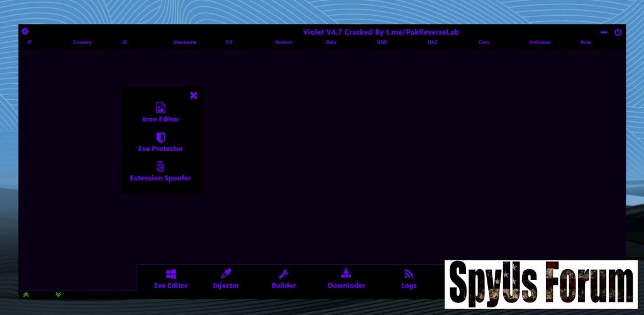This screenshot has height=315, width=644.
Task: Close the popup panel with the X
Action: tap(194, 96)
